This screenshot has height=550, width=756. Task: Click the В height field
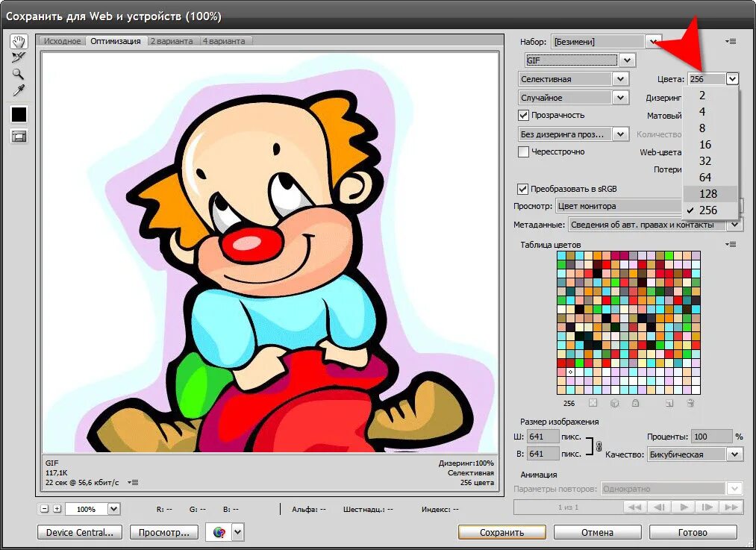click(x=543, y=454)
